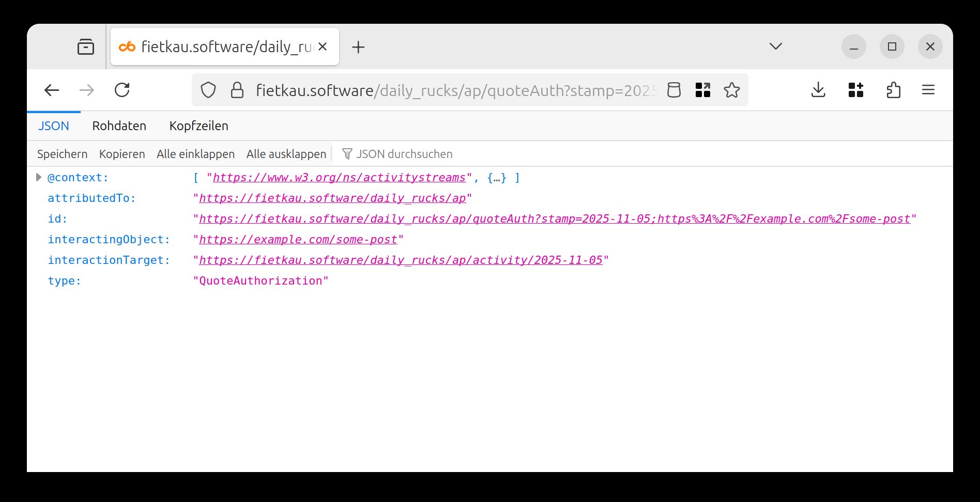Expand the collapsed {…} context object
980x502 pixels.
(497, 177)
